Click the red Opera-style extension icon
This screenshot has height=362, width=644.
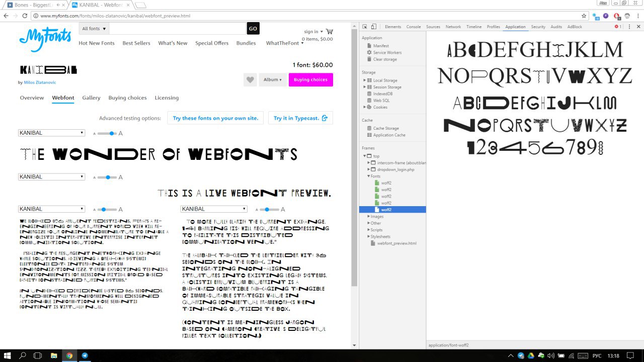tap(617, 16)
